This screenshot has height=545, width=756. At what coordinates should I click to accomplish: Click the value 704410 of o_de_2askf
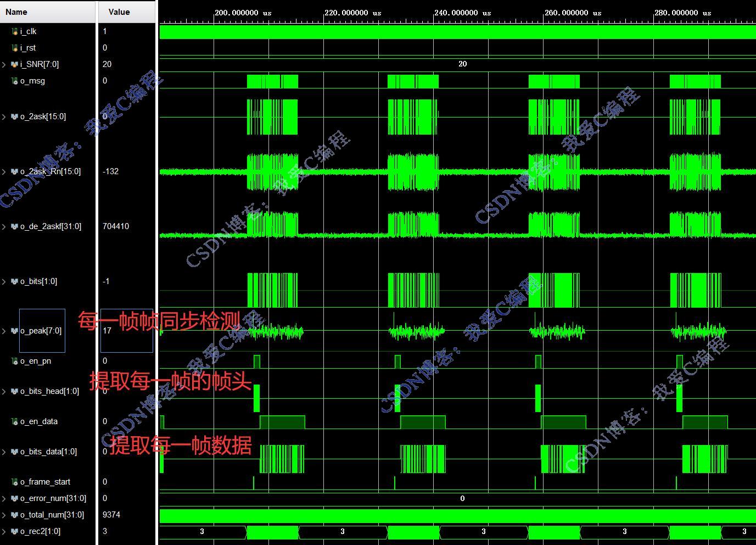tap(116, 226)
